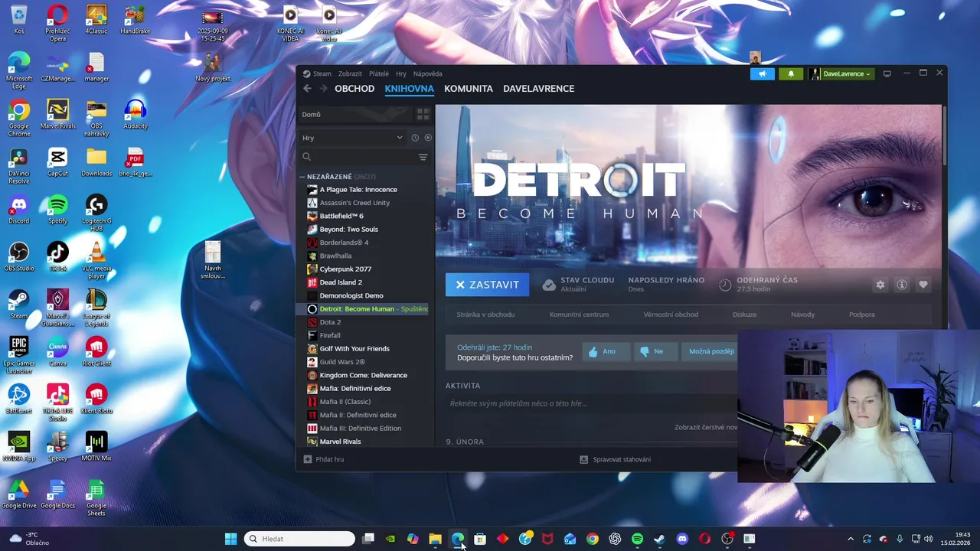Switch to the KOMUNITA tab
This screenshot has width=980, height=551.
pos(469,89)
